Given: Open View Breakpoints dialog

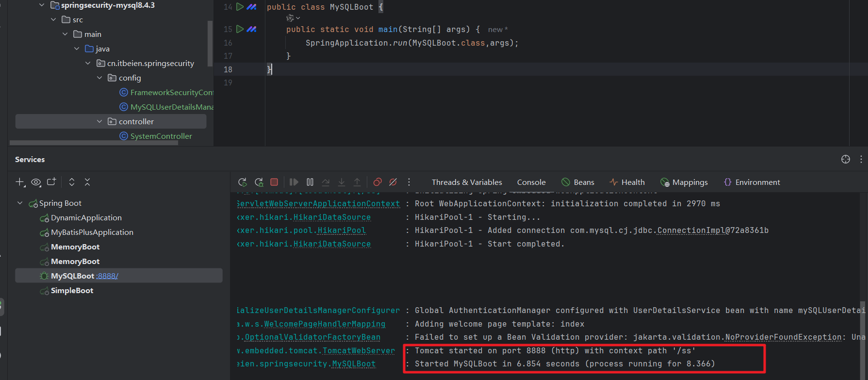Looking at the screenshot, I should pyautogui.click(x=377, y=182).
